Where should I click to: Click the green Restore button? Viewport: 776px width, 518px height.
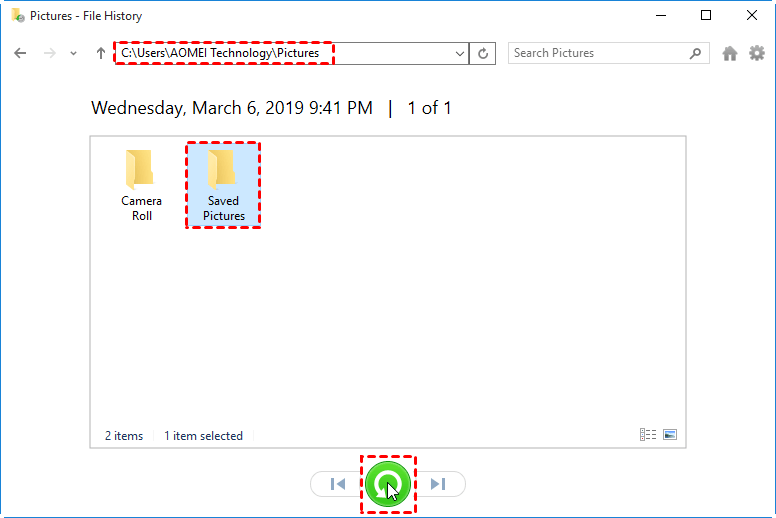388,484
